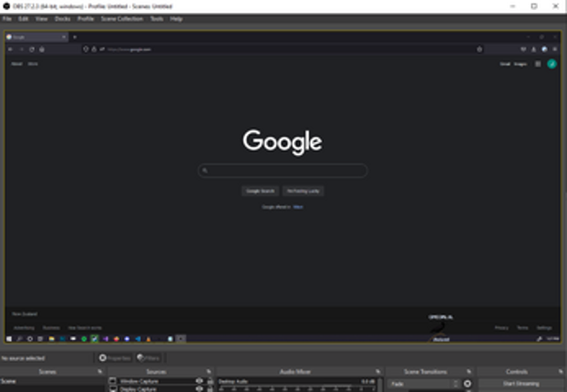Click the purple Visual Studio taskbar icon
Screen dimensions: 567x392
106,339
